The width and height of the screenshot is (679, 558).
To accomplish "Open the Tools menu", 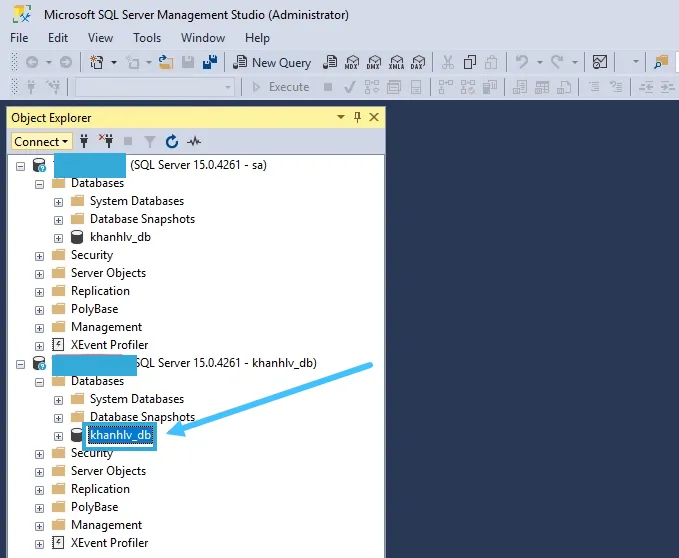I will click(147, 38).
